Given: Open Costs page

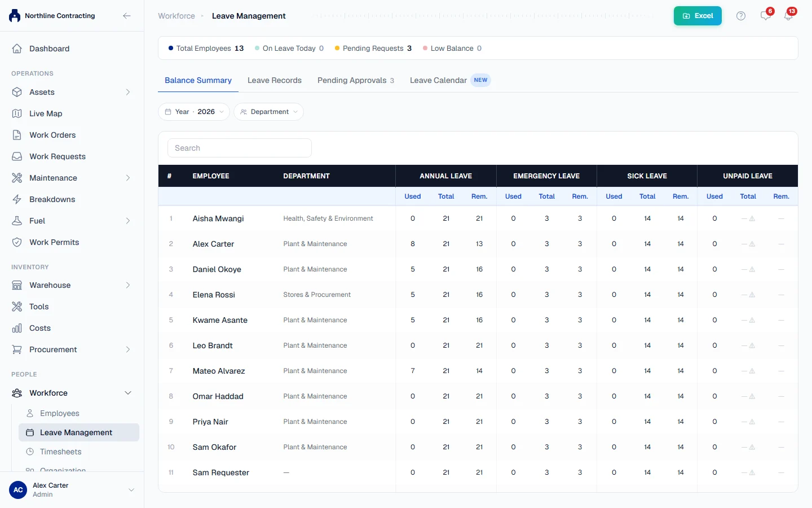Looking at the screenshot, I should point(72,328).
